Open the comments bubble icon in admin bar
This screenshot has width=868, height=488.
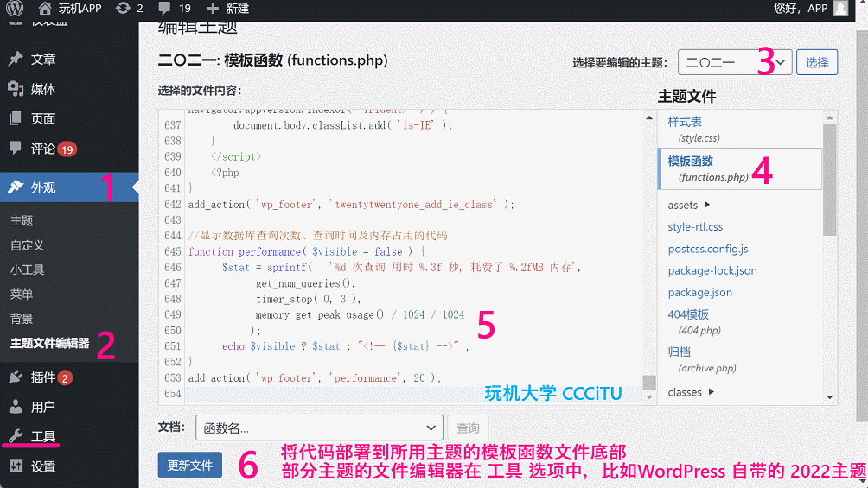click(x=163, y=9)
